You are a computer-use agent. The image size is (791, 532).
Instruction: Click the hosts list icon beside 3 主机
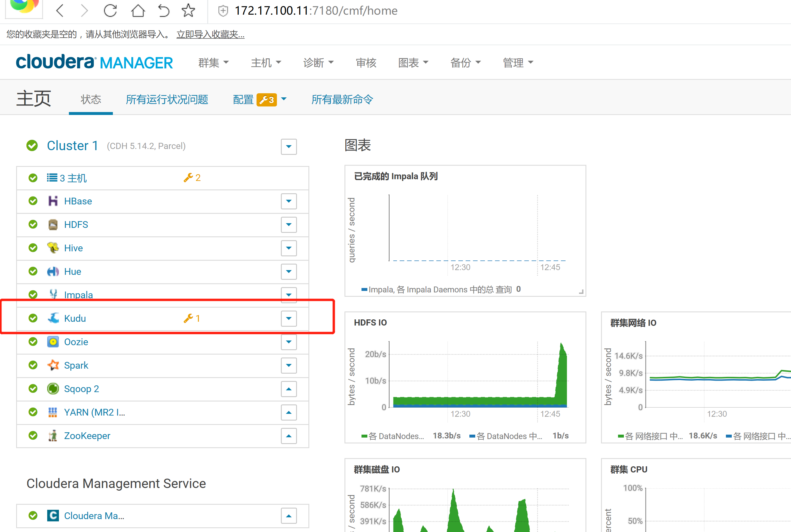pos(52,177)
